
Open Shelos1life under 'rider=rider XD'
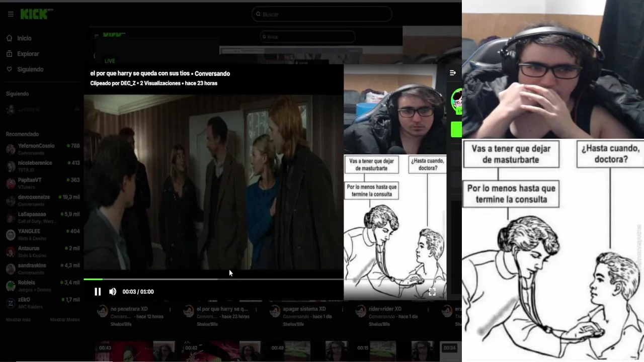[x=379, y=324]
